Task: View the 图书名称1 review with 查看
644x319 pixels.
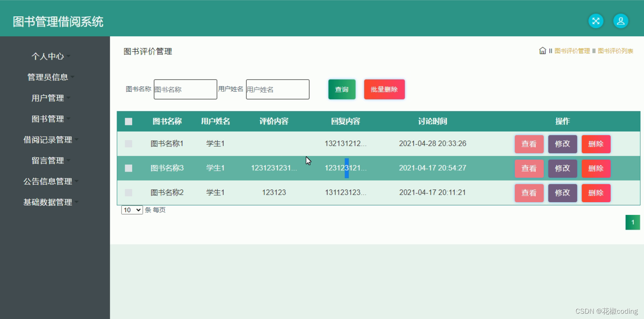Action: [529, 144]
